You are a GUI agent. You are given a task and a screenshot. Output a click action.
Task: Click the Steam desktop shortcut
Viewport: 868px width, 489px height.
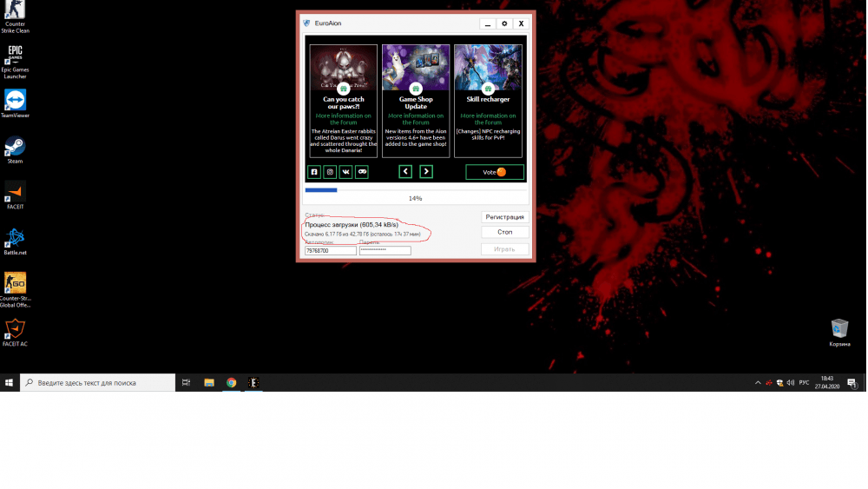[15, 149]
